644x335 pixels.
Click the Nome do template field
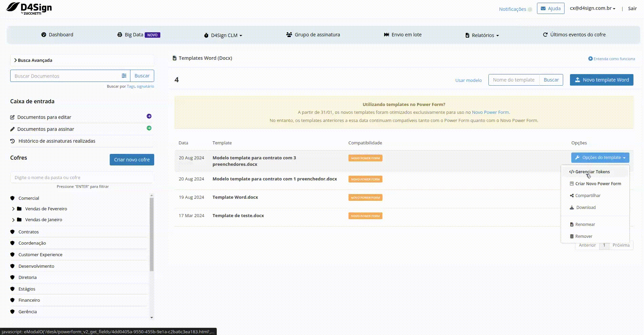pyautogui.click(x=514, y=80)
